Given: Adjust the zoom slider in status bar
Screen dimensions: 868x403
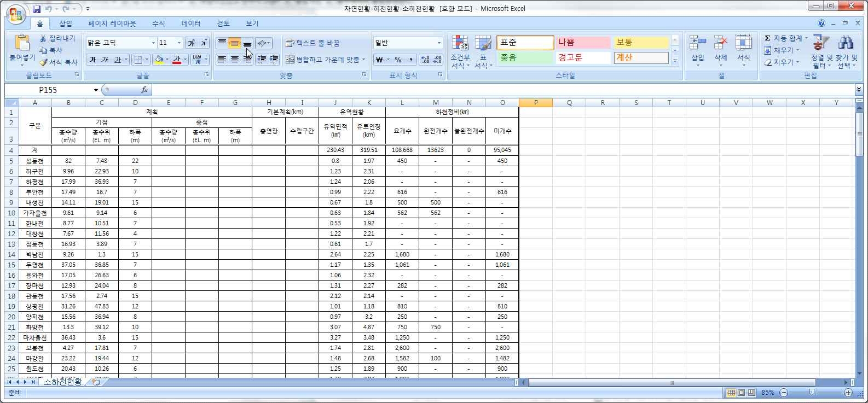Looking at the screenshot, I should click(x=812, y=393).
